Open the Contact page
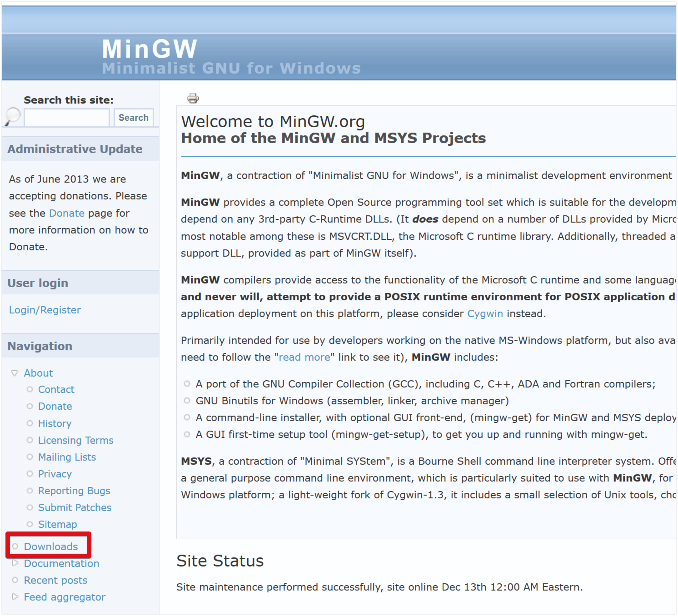 pos(56,389)
